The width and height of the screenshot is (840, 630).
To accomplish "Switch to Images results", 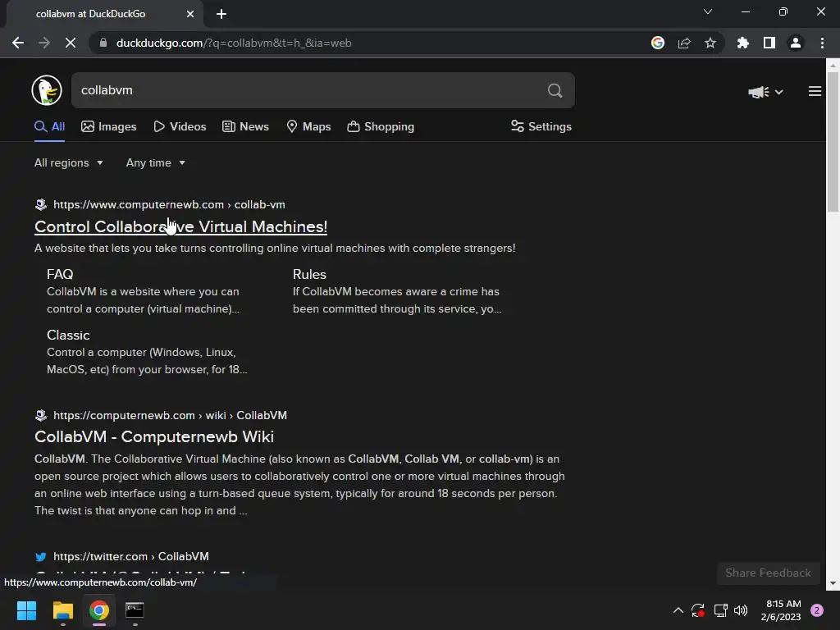I will (109, 127).
